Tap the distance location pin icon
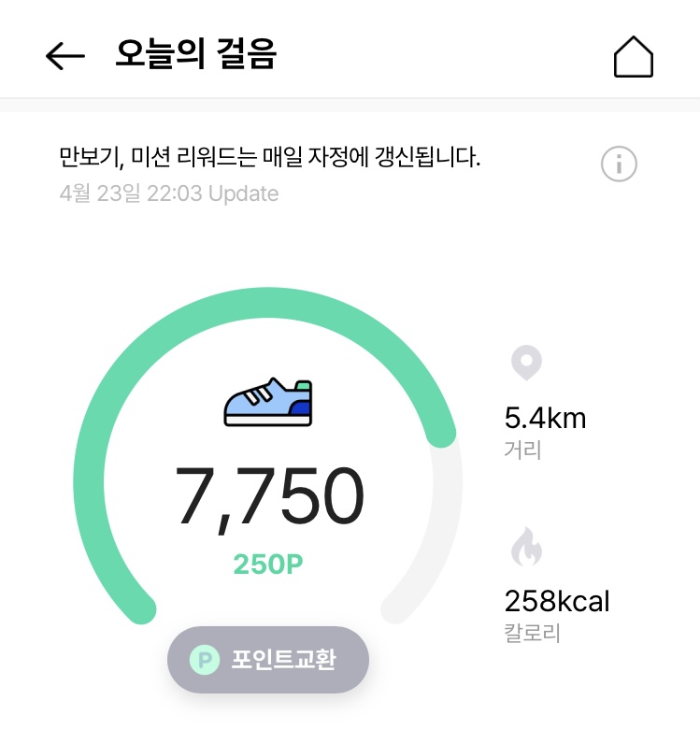The image size is (700, 729). 526,363
